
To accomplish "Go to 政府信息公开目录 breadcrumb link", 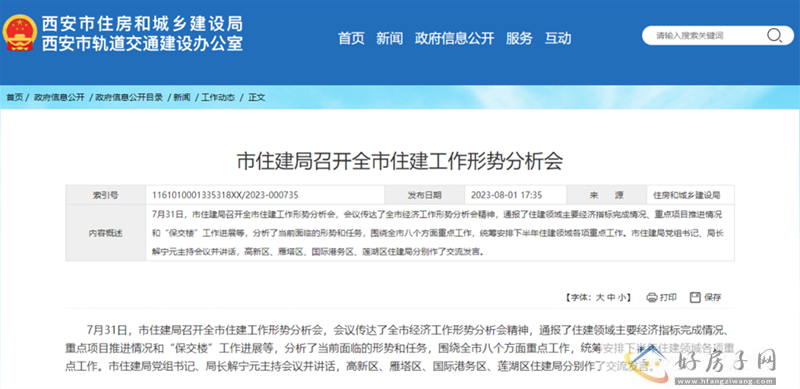I will click(129, 98).
